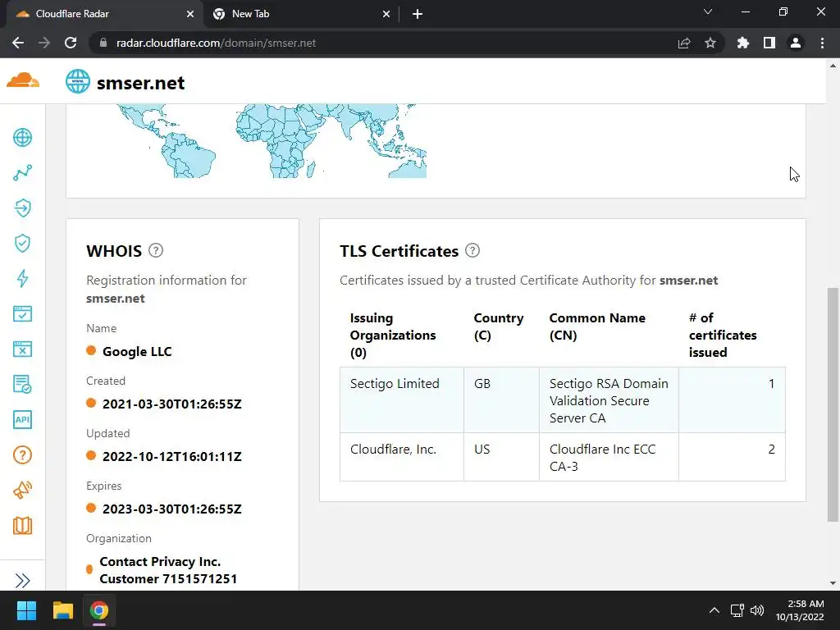The image size is (840, 630).
Task: Click the expires date 2023-03-30T01:26:55Z
Action: coord(172,509)
